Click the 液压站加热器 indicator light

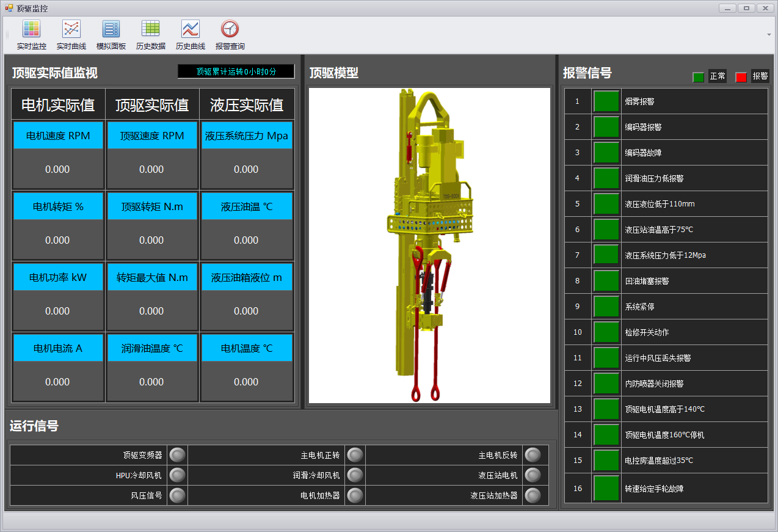point(533,495)
